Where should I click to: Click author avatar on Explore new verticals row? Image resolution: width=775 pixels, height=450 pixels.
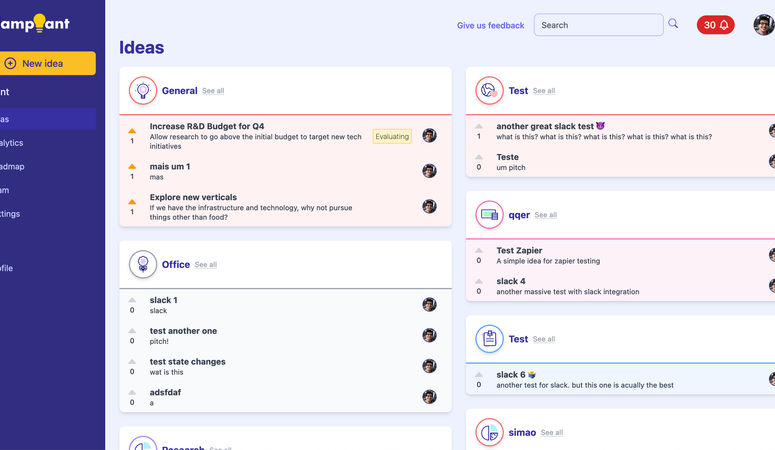point(430,206)
